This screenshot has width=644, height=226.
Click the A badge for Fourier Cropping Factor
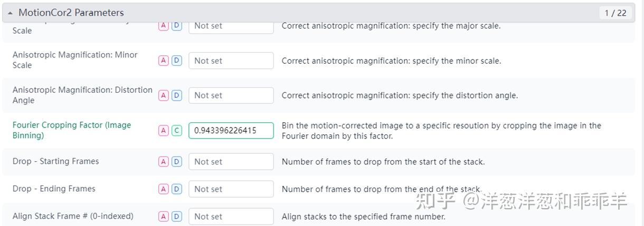coord(164,131)
